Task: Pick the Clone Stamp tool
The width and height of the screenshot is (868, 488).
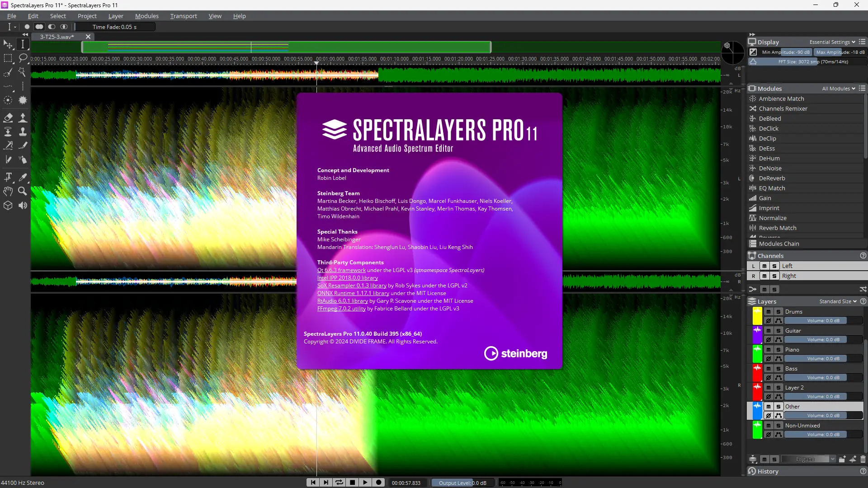Action: (23, 131)
